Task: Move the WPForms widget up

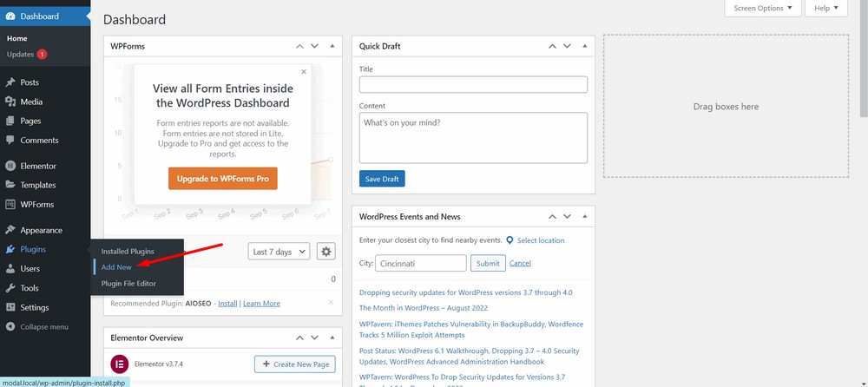Action: [x=299, y=47]
